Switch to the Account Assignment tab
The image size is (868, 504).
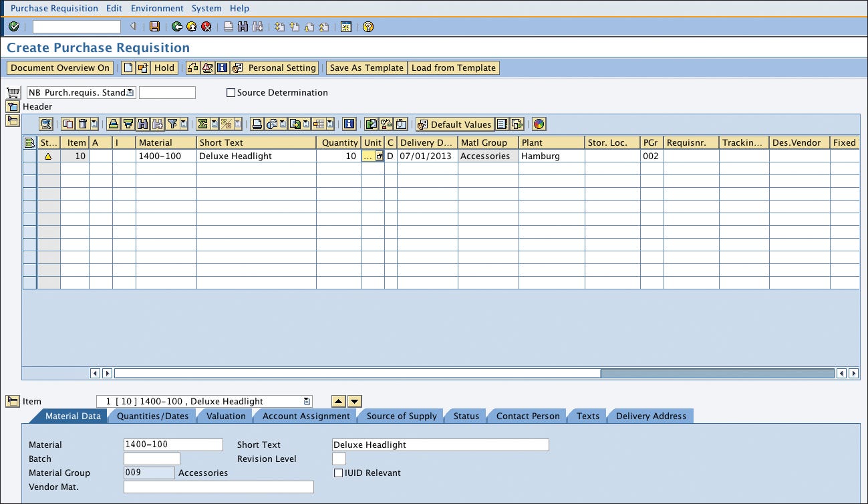[x=306, y=416]
